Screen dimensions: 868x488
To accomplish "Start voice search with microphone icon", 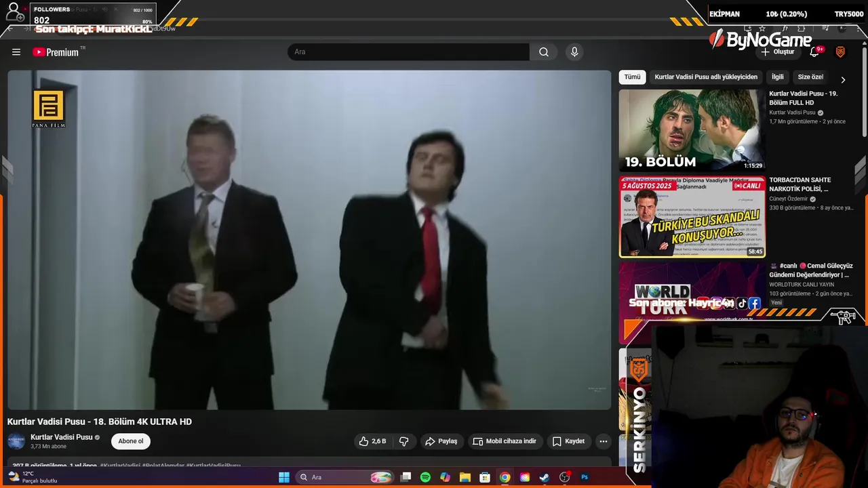I will click(x=574, y=52).
